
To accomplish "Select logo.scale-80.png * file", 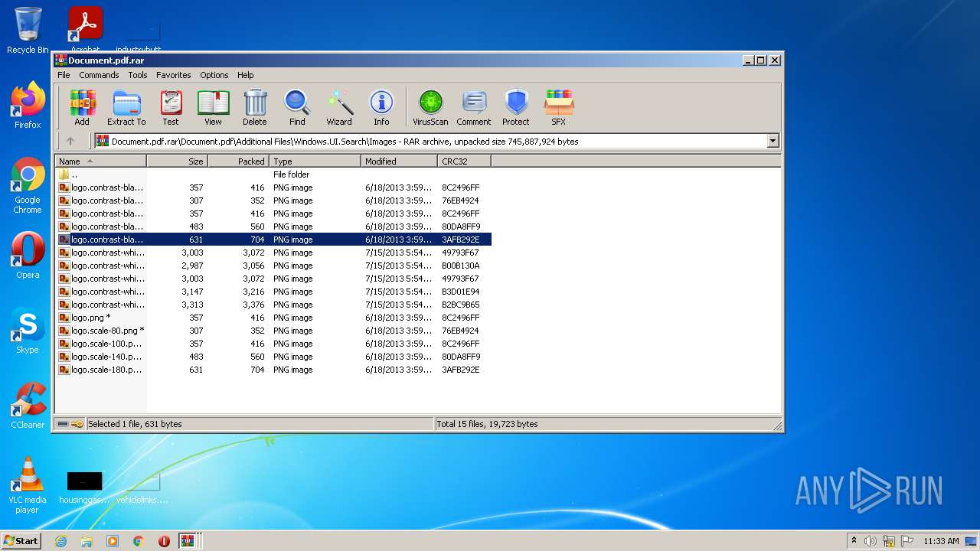I will [273, 331].
